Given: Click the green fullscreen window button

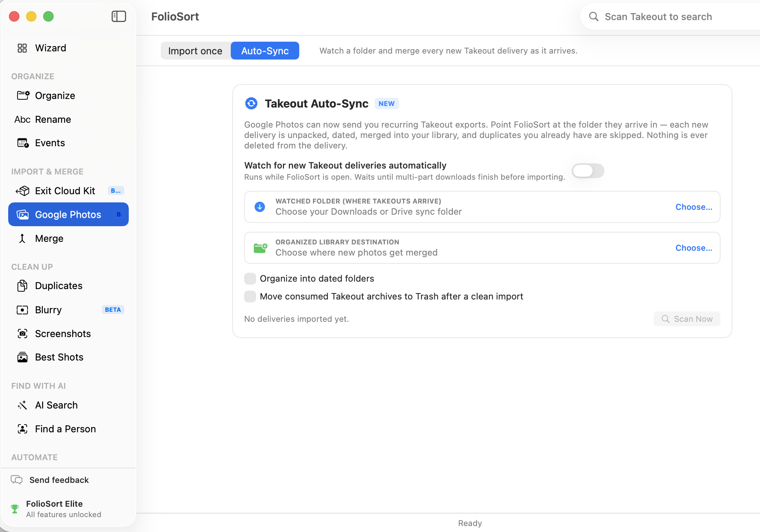Looking at the screenshot, I should coord(48,16).
